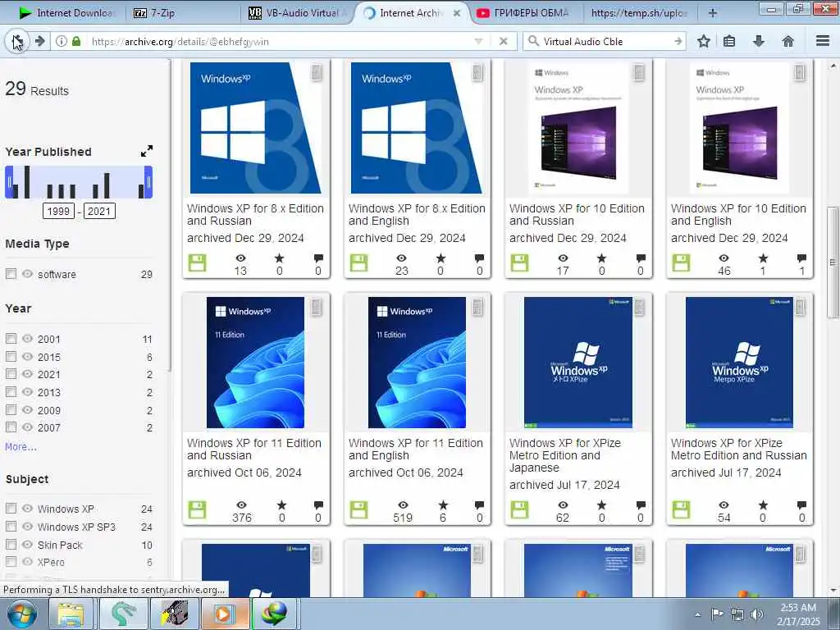Click the browser Back button
Screen dimensions: 840x630
tap(18, 41)
